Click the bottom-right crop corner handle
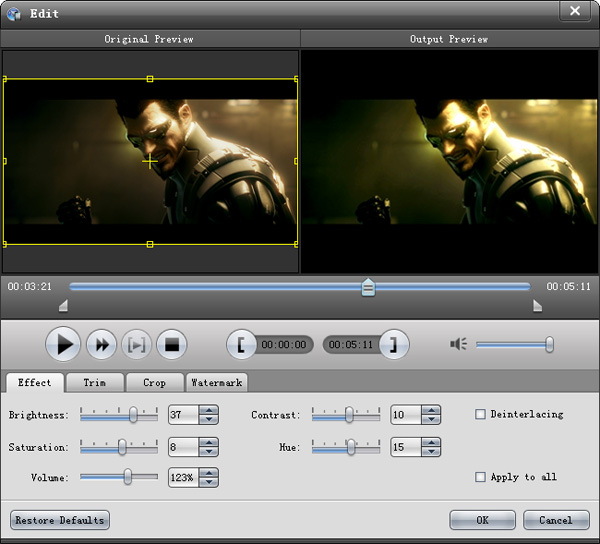 [296, 244]
